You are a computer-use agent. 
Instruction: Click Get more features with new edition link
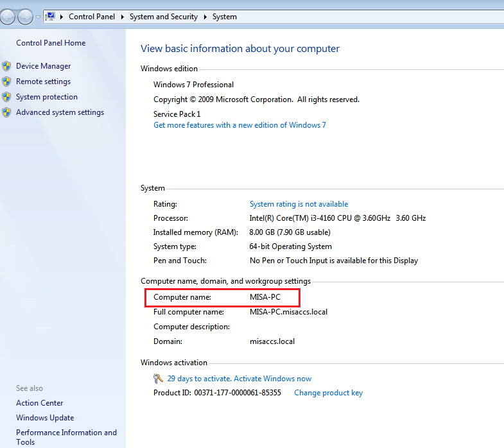(x=239, y=125)
